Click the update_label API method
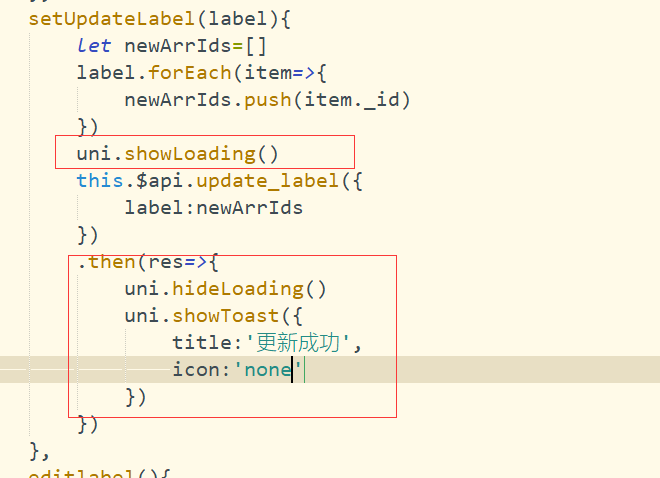The height and width of the screenshot is (478, 660). pos(268,181)
